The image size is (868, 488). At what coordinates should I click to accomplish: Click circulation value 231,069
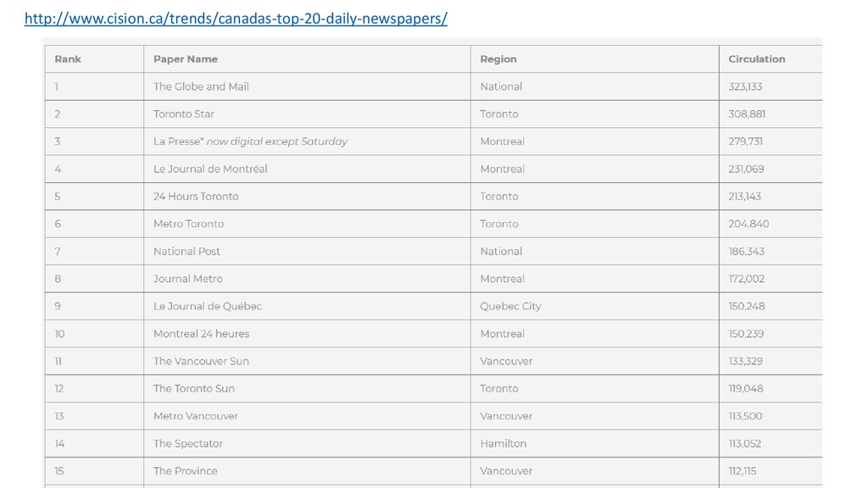[x=746, y=169]
